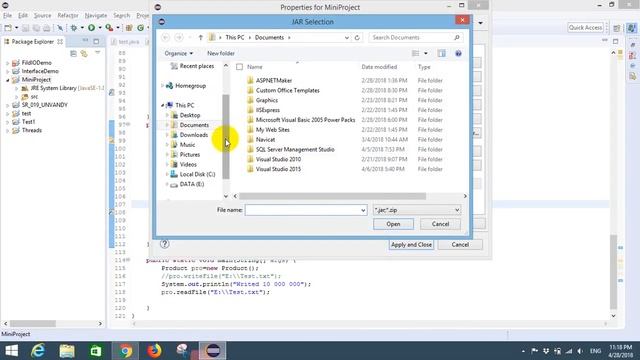The image size is (640, 360).
Task: Open Windows Store taskbar icon
Action: [96, 351]
